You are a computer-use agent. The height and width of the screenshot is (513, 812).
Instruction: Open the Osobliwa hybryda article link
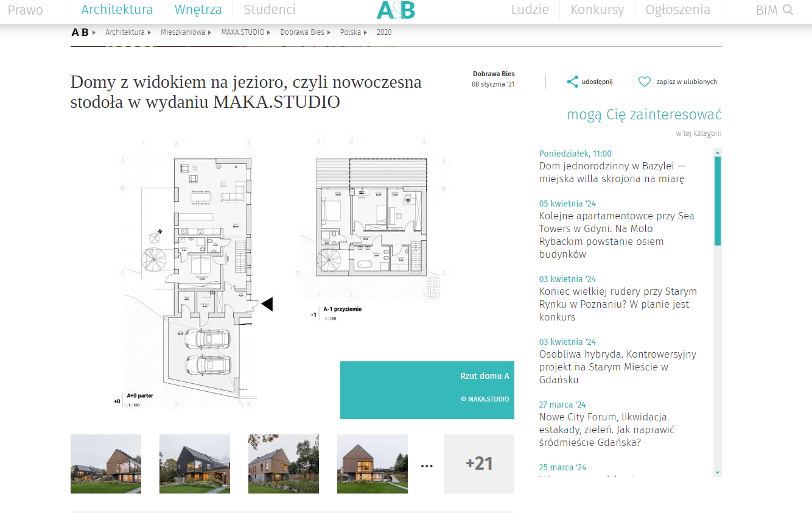coord(618,367)
